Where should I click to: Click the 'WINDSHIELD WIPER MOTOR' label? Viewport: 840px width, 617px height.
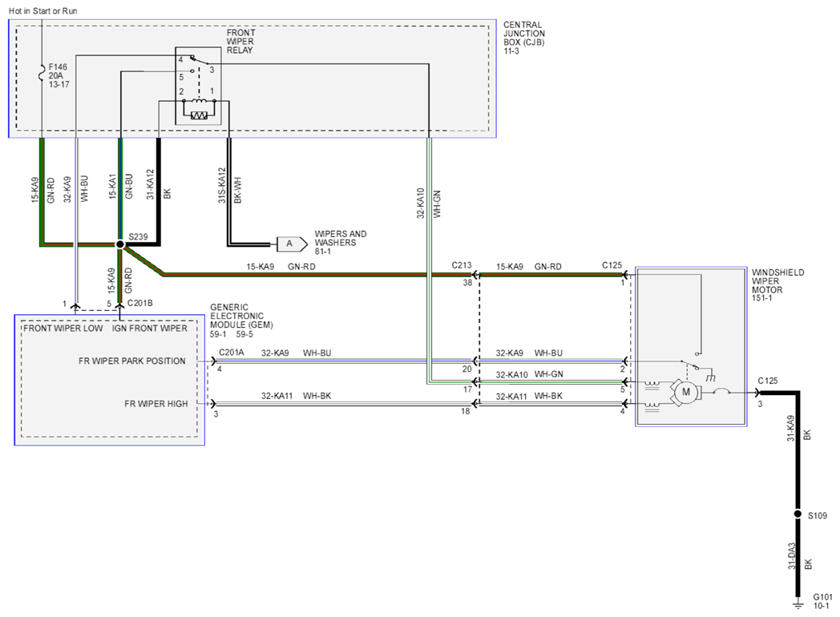(777, 281)
